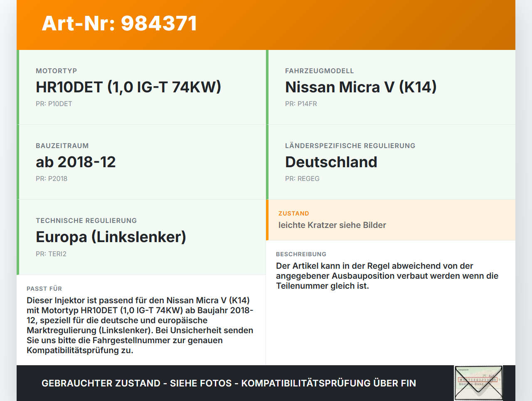Click the PR: P2018 code label
This screenshot has height=401, width=532.
click(52, 178)
